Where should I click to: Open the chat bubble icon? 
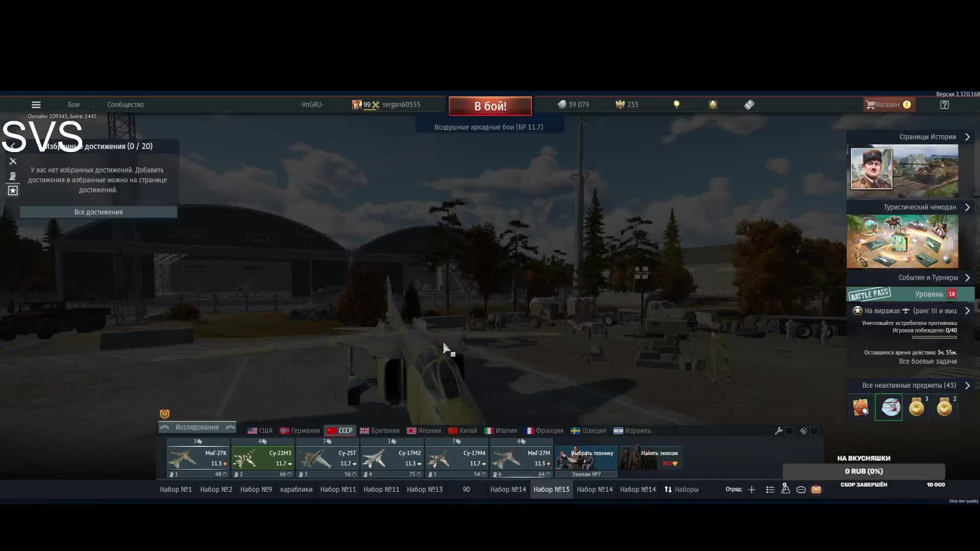click(x=801, y=490)
